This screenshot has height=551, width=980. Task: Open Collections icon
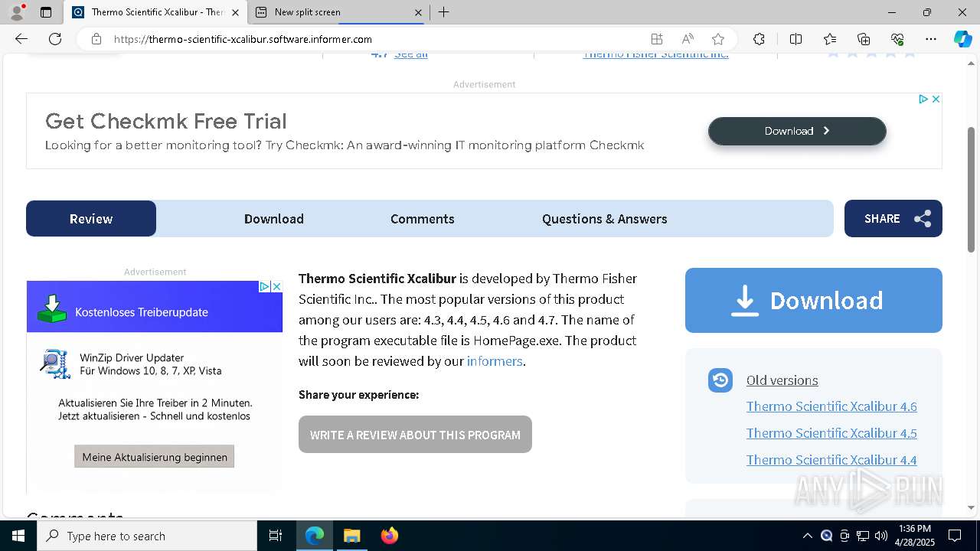click(864, 39)
